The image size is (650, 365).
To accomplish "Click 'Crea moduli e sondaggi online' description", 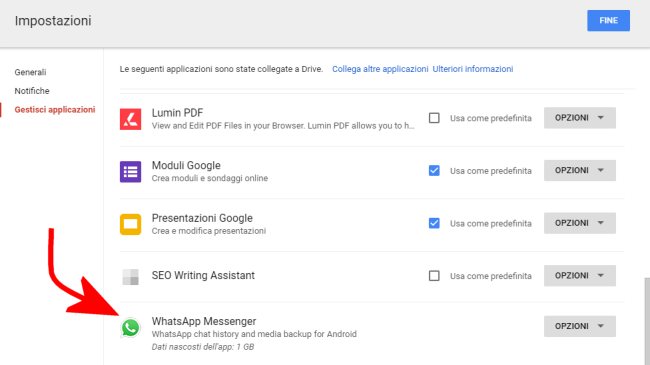I will (x=210, y=178).
